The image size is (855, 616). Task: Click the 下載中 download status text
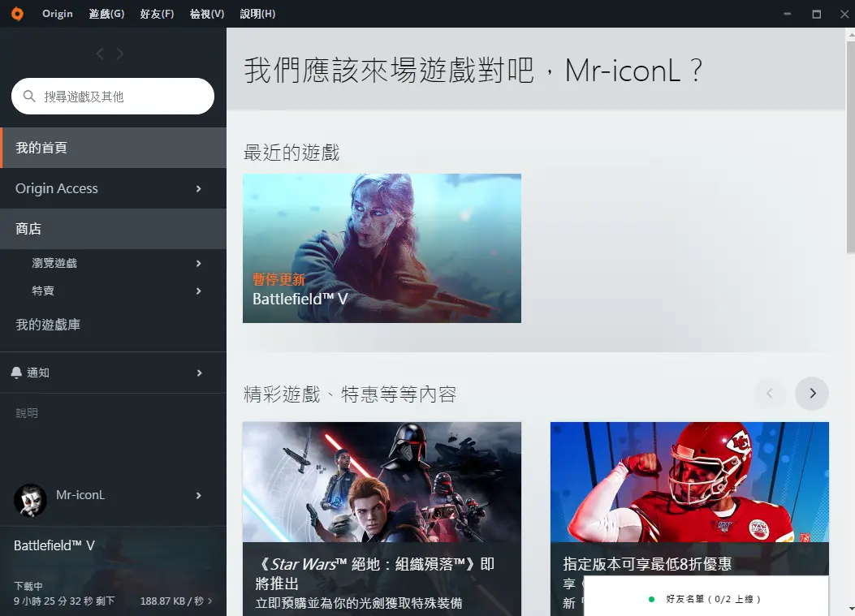[28, 586]
